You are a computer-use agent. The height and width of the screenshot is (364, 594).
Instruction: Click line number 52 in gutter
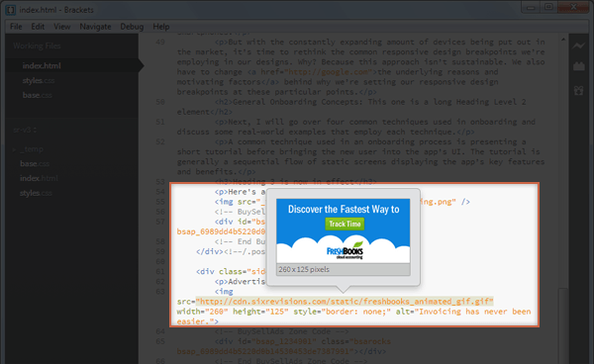[160, 141]
